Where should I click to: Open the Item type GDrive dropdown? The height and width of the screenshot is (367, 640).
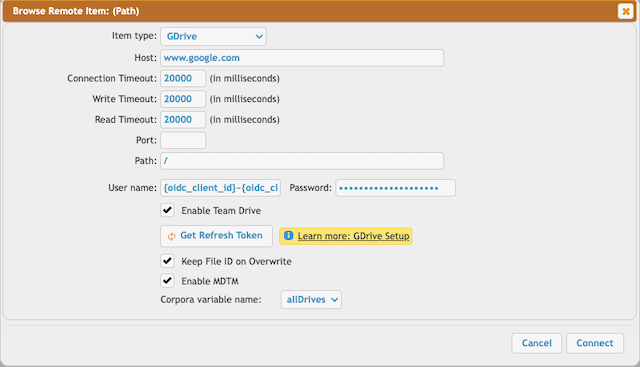tap(213, 36)
